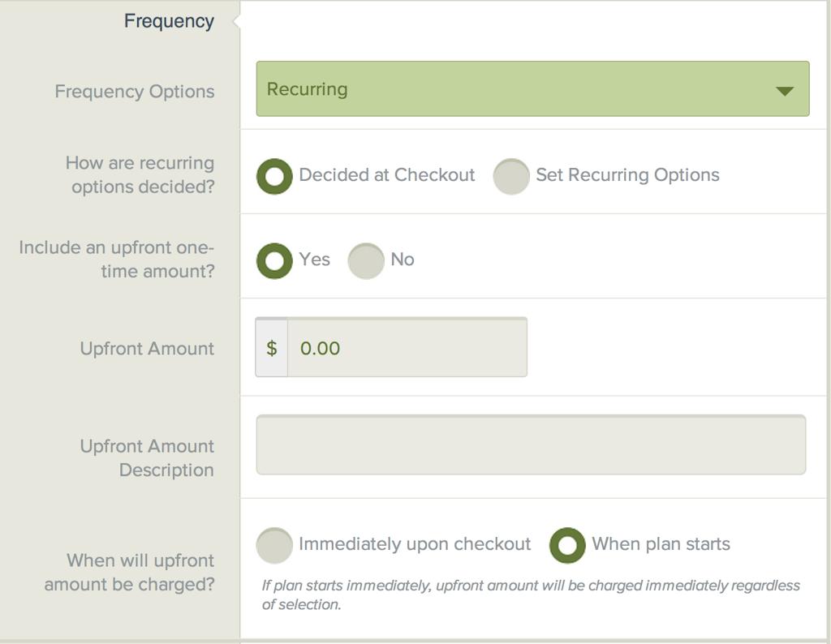Click the dropdown arrow on Recurring selector
This screenshot has height=644, width=831.
(x=784, y=92)
